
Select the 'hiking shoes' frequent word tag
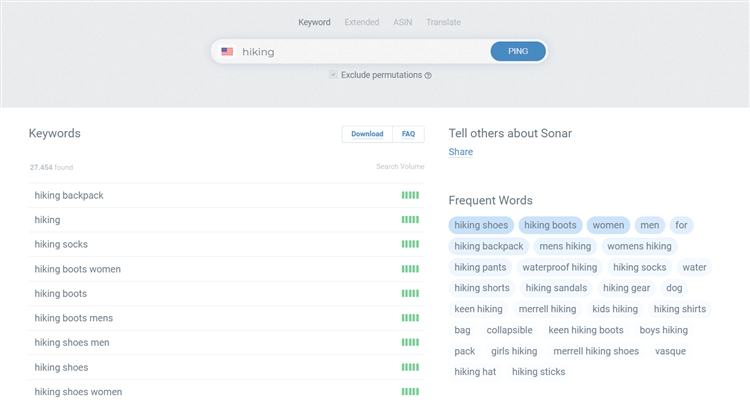[481, 225]
